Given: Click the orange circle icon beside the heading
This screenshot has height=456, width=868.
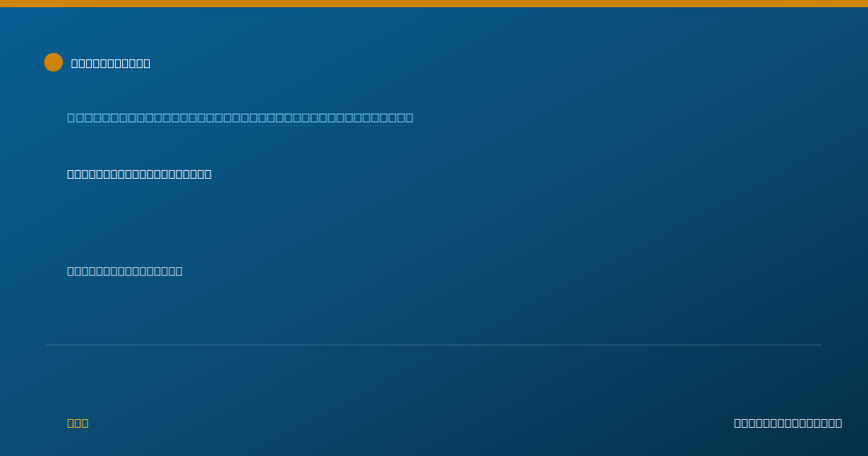Looking at the screenshot, I should 54,62.
